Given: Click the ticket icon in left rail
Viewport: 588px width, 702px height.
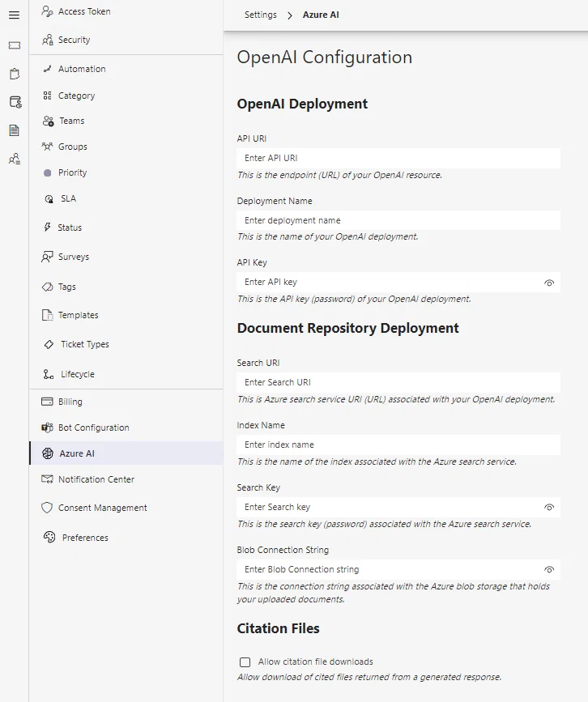Looking at the screenshot, I should point(15,45).
